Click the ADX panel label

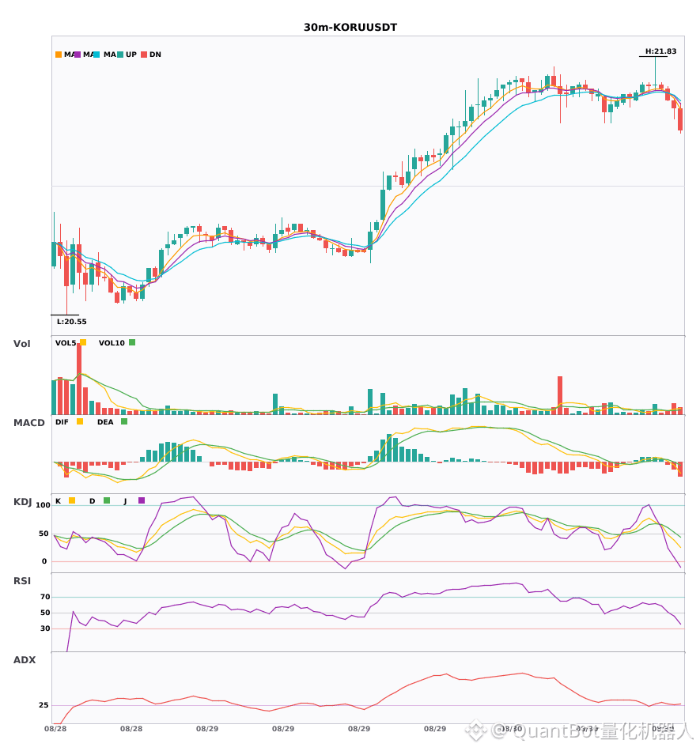(25, 660)
